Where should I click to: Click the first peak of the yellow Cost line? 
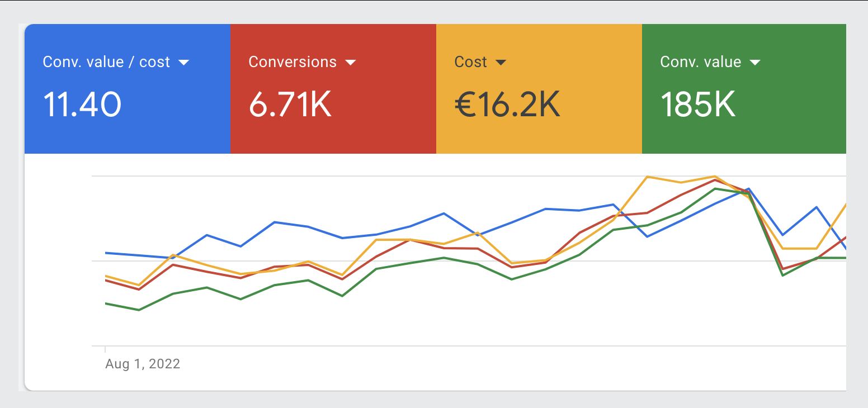(x=173, y=255)
